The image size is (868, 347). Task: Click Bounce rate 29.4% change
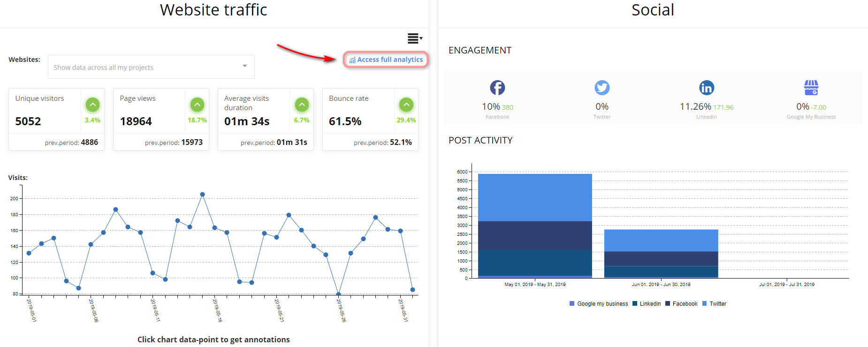point(406,120)
